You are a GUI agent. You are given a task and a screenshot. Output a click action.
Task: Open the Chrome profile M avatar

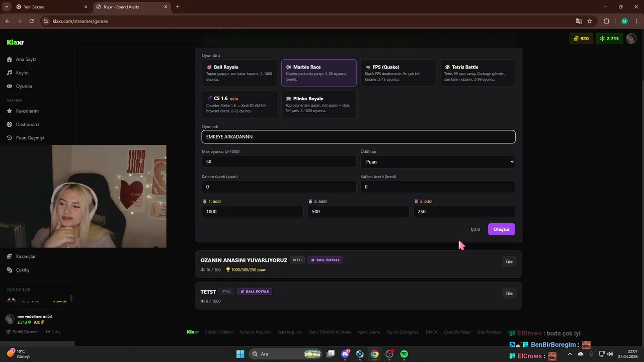pos(624,21)
